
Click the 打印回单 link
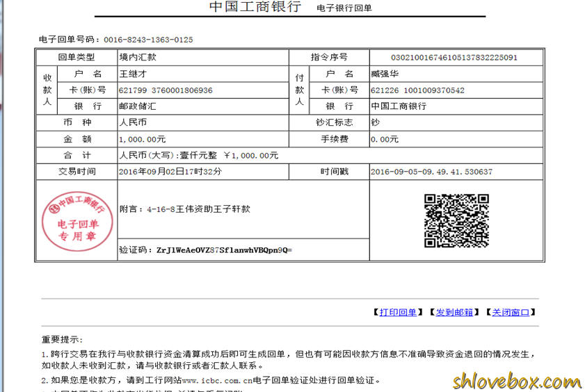tap(398, 312)
